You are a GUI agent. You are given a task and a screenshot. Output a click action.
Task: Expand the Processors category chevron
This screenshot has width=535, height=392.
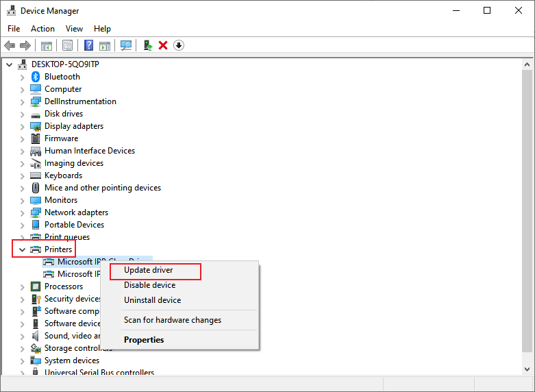pos(22,287)
